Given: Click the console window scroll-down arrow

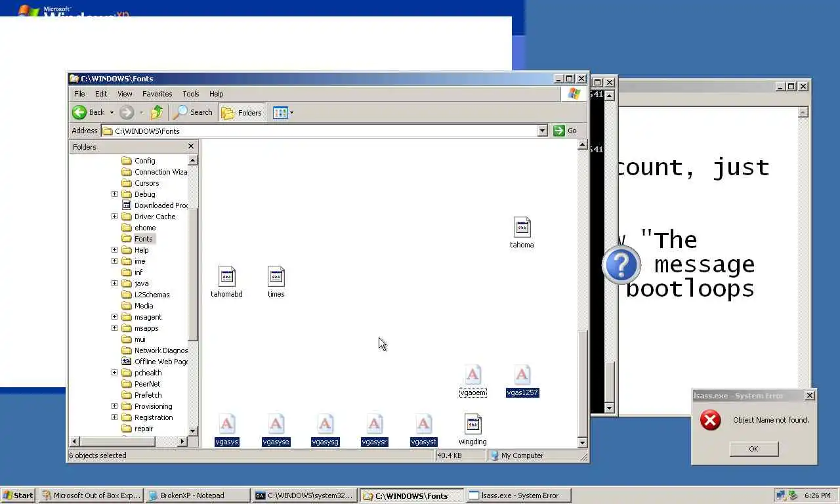Looking at the screenshot, I should click(609, 408).
